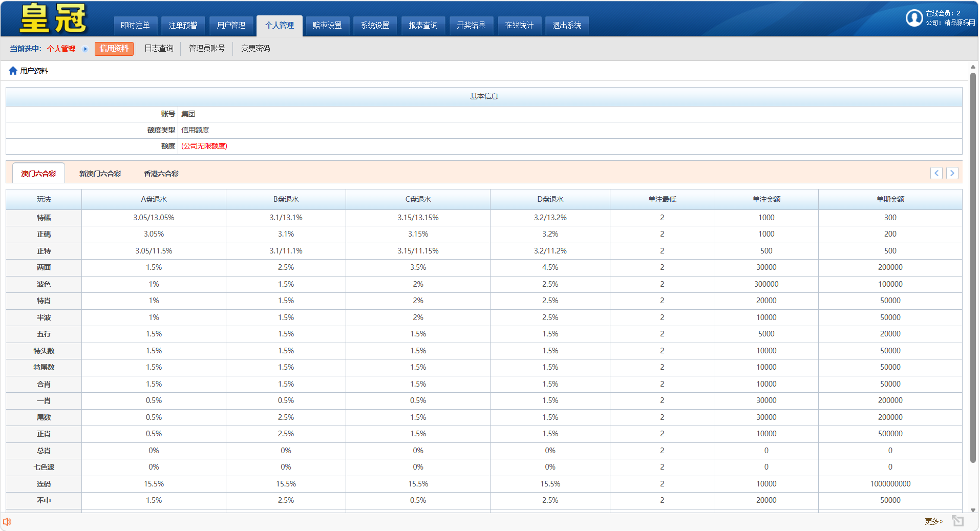Open the 变更密码 submenu link
The width and height of the screenshot is (980, 531).
(255, 49)
